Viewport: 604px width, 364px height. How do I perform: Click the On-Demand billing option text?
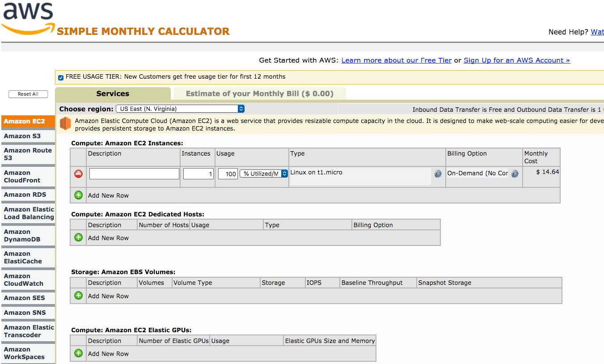click(478, 173)
